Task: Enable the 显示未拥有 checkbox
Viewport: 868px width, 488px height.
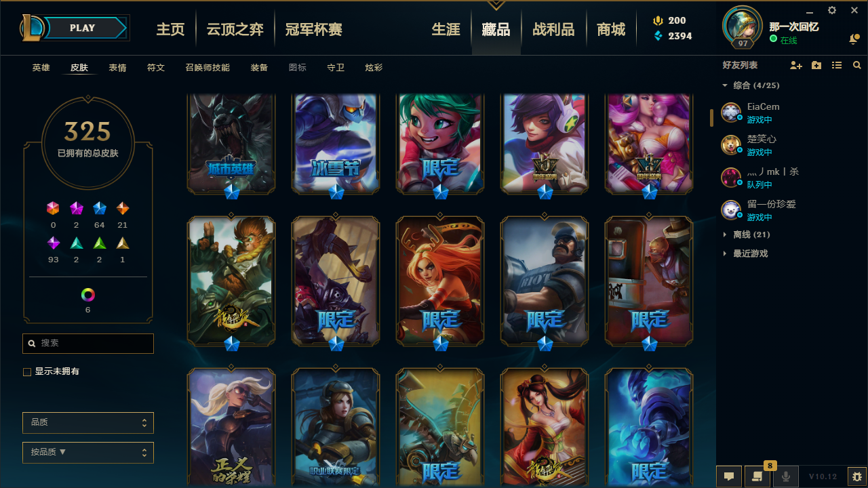Action: tap(27, 372)
